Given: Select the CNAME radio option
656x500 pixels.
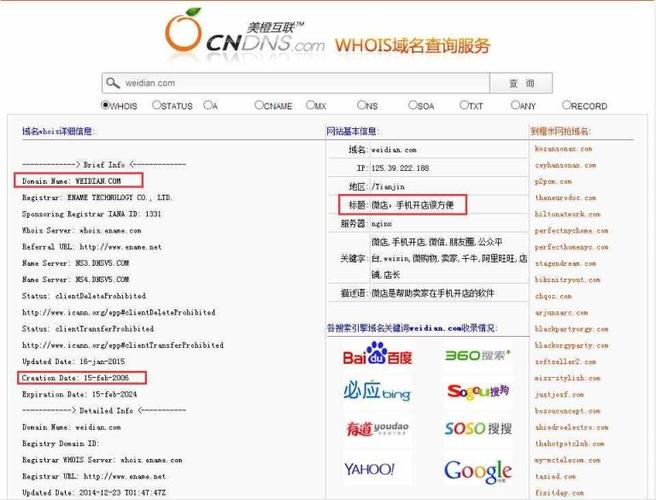Looking at the screenshot, I should [x=259, y=105].
